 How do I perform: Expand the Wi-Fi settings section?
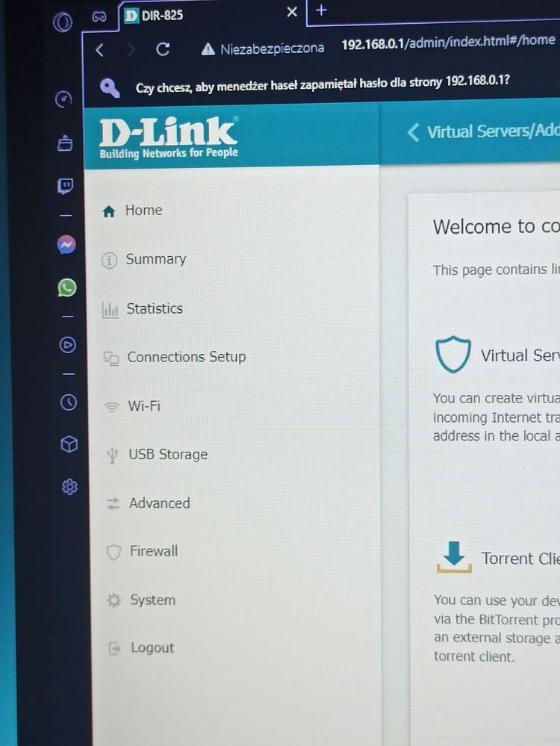(x=143, y=406)
